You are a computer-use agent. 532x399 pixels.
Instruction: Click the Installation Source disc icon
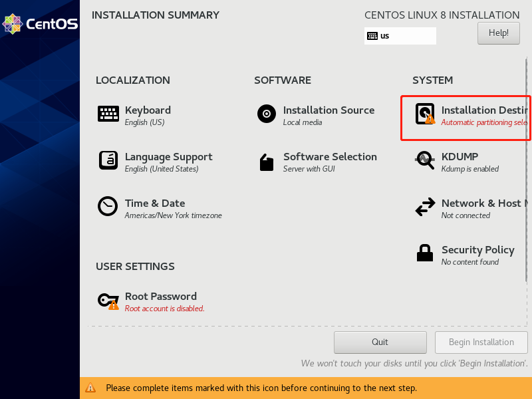pos(267,114)
